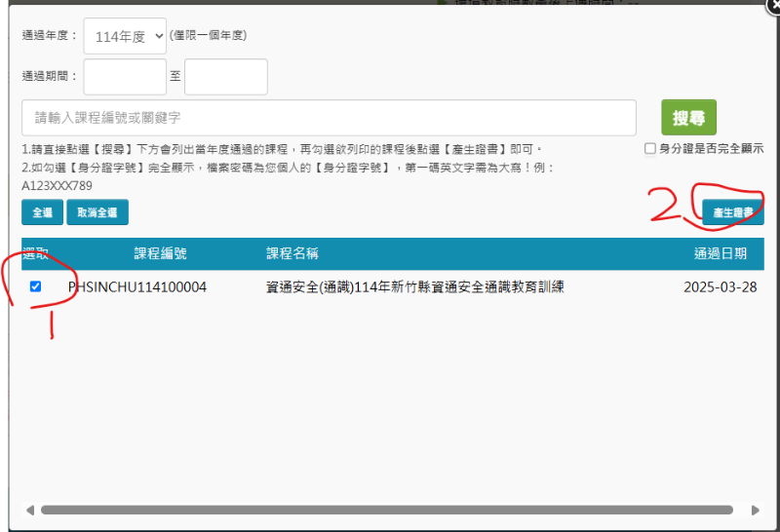The image size is (780, 532).
Task: Click the 課程名稱 column header
Action: point(292,253)
